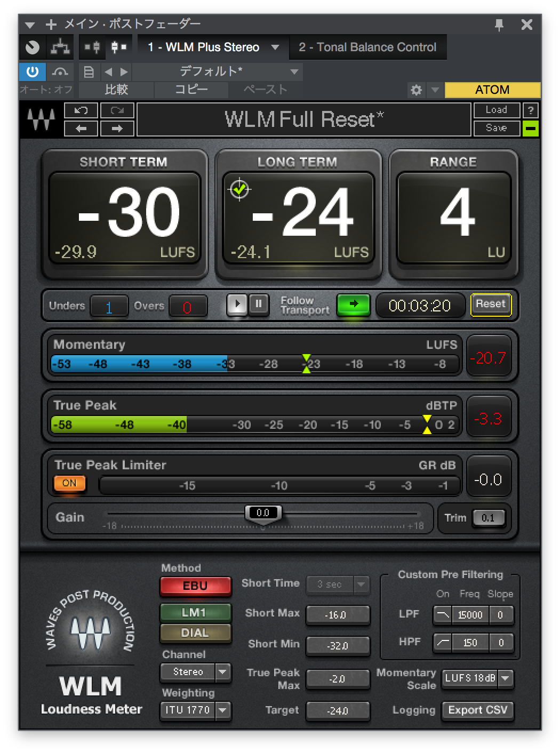
Task: Click the Reset button
Action: coord(491,305)
